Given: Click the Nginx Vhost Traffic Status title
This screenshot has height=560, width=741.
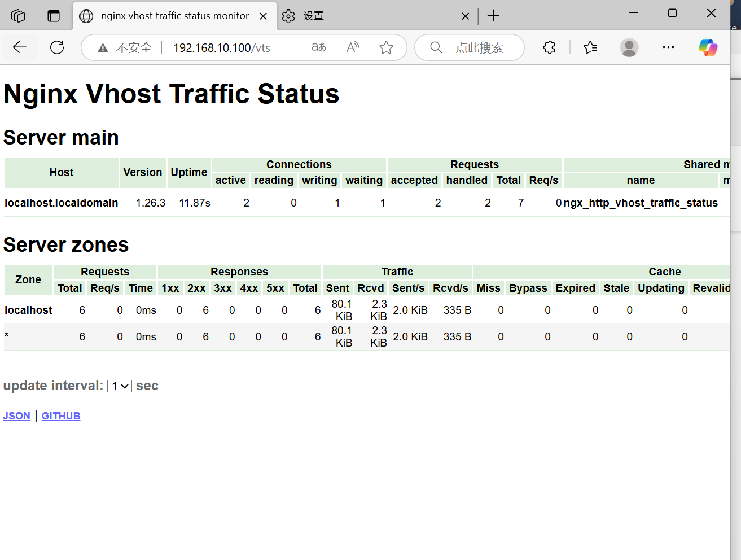Looking at the screenshot, I should 172,94.
